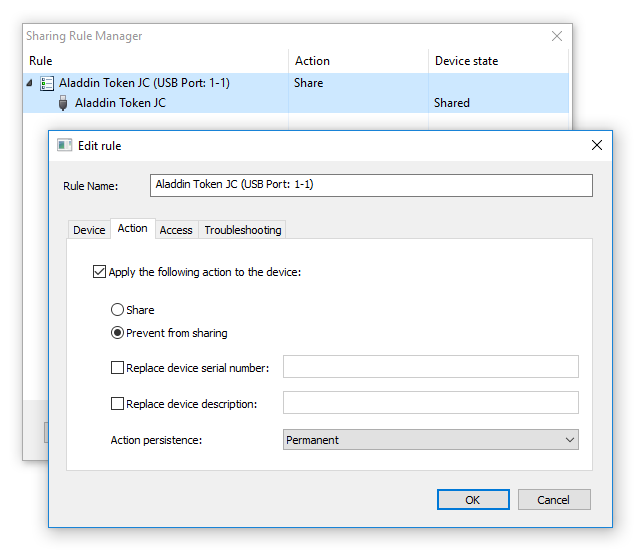Focus the device description text field
Image resolution: width=640 pixels, height=555 pixels.
coord(431,402)
